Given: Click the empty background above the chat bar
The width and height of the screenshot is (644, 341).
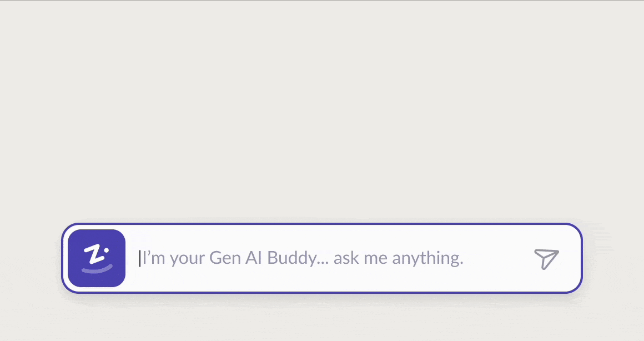Looking at the screenshot, I should tap(322, 111).
